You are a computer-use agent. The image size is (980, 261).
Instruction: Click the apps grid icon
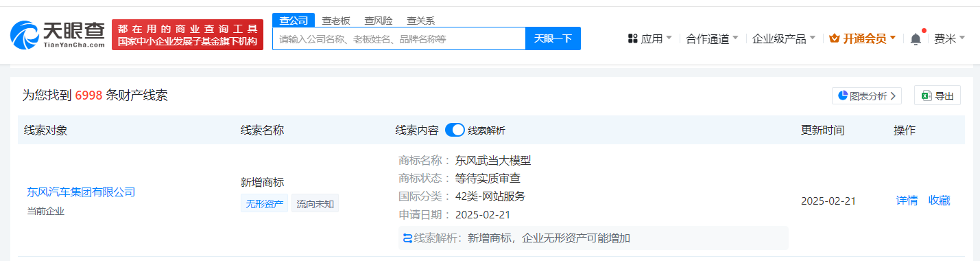(633, 38)
